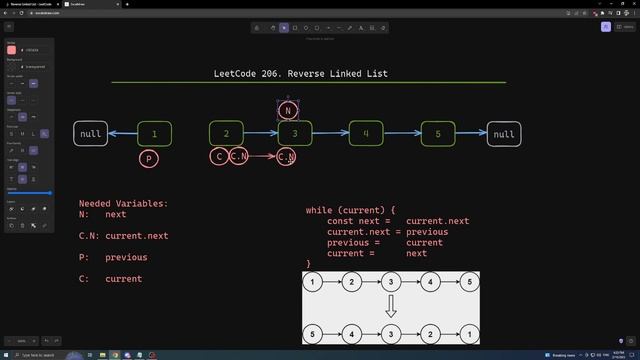
Task: Zoom in with the plus button
Action: coord(34,340)
